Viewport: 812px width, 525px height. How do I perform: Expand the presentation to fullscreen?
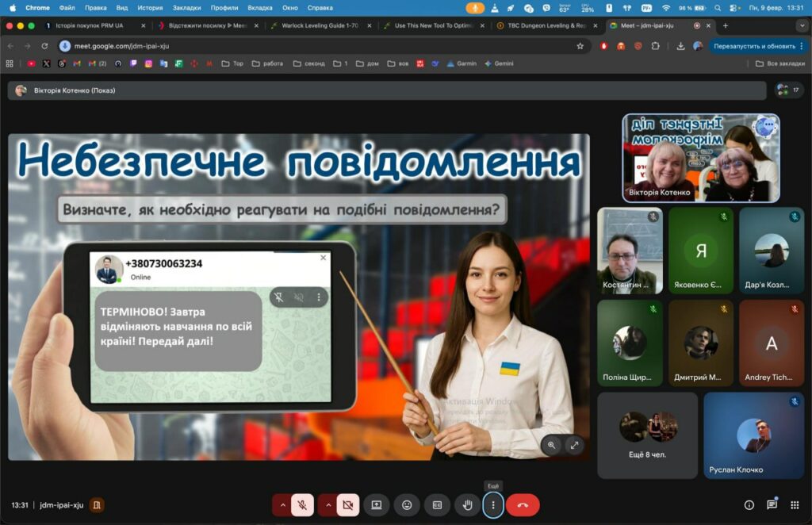point(574,446)
